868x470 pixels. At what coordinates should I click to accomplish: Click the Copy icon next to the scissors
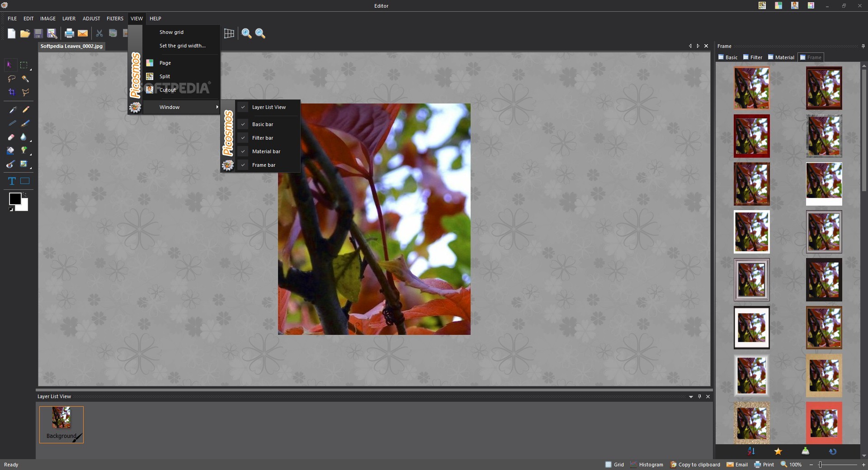click(x=113, y=33)
